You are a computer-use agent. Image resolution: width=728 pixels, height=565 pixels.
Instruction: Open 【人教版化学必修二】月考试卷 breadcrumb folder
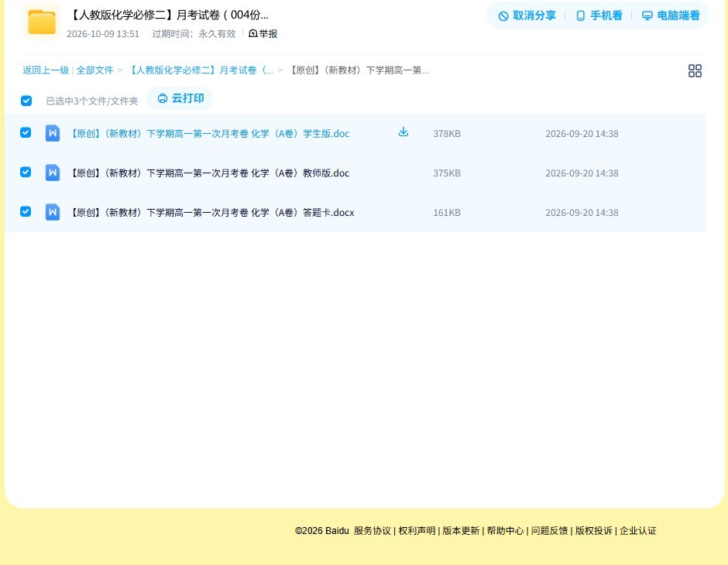(200, 70)
